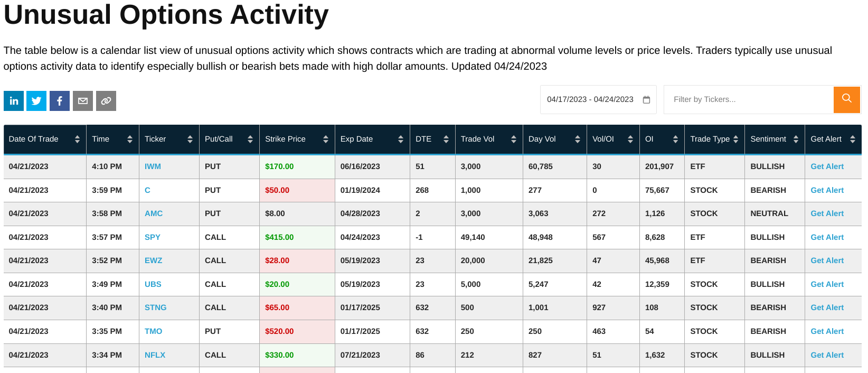Sort by Strike Price column arrows
868x373 pixels.
pyautogui.click(x=326, y=139)
